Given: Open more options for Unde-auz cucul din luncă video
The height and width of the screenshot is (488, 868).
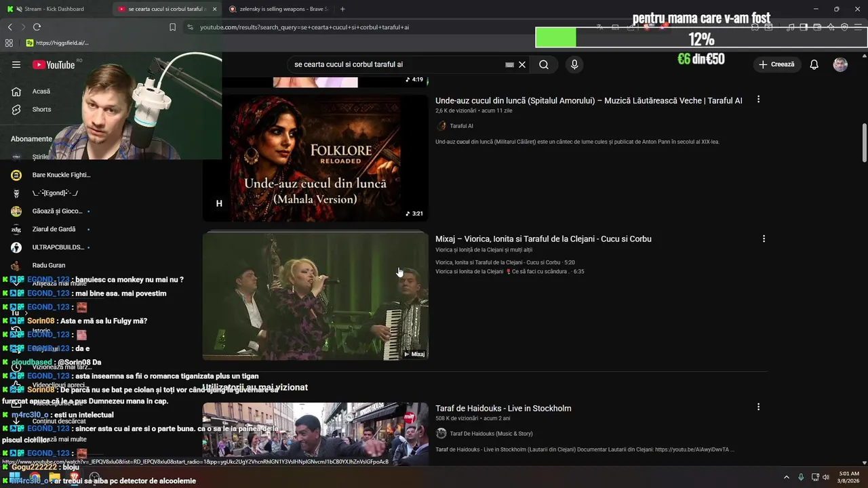Looking at the screenshot, I should (758, 100).
